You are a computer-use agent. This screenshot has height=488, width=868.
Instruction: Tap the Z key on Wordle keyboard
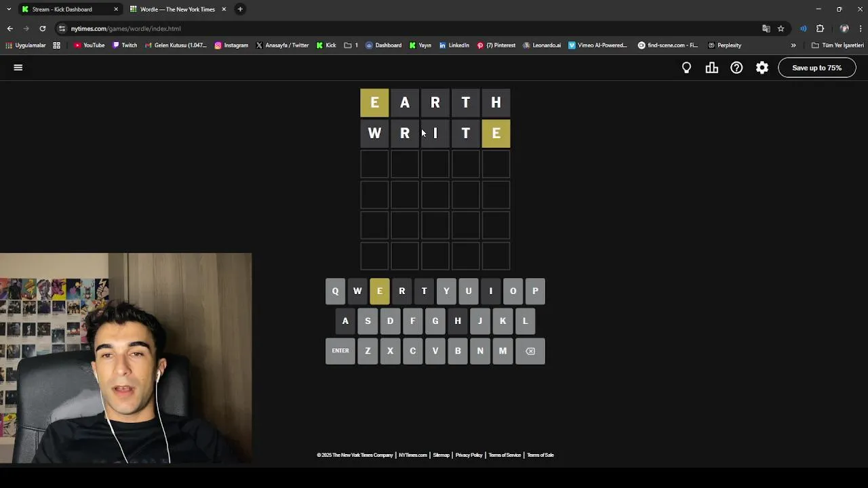pos(368,351)
